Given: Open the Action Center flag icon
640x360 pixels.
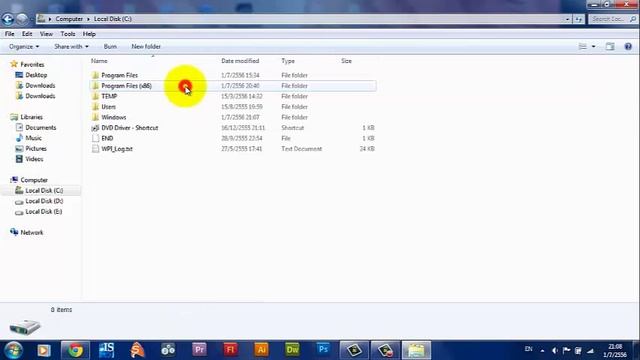Looking at the screenshot, I should 567,350.
